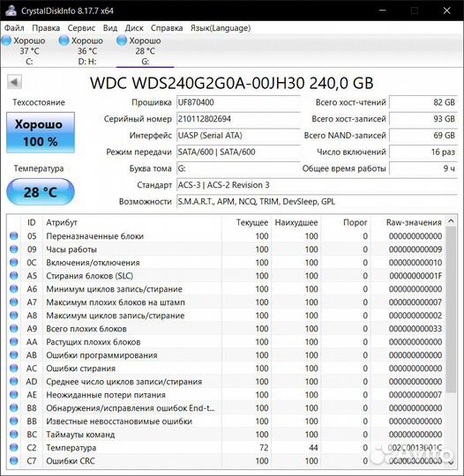
Task: Click the Текущее column header
Action: (x=247, y=222)
